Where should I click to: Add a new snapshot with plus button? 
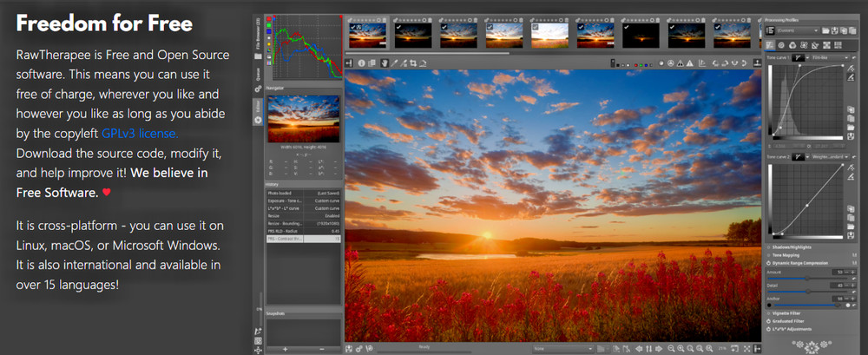(x=285, y=350)
